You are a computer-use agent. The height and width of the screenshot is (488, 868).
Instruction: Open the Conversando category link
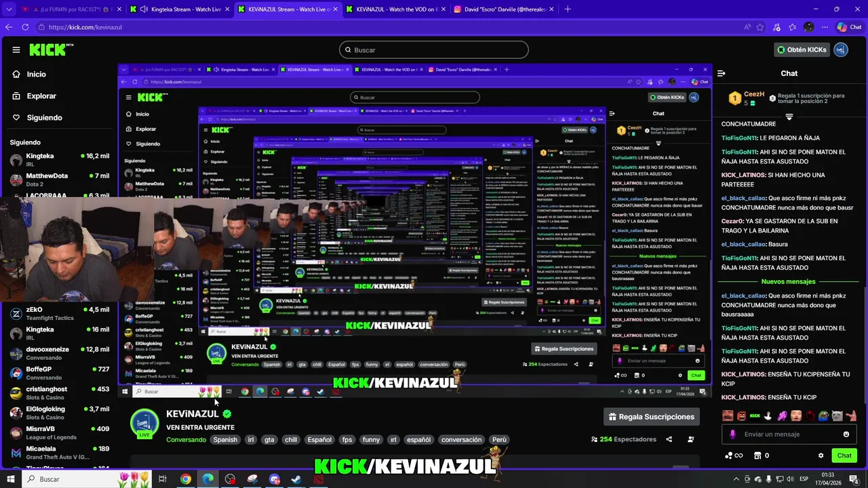186,440
